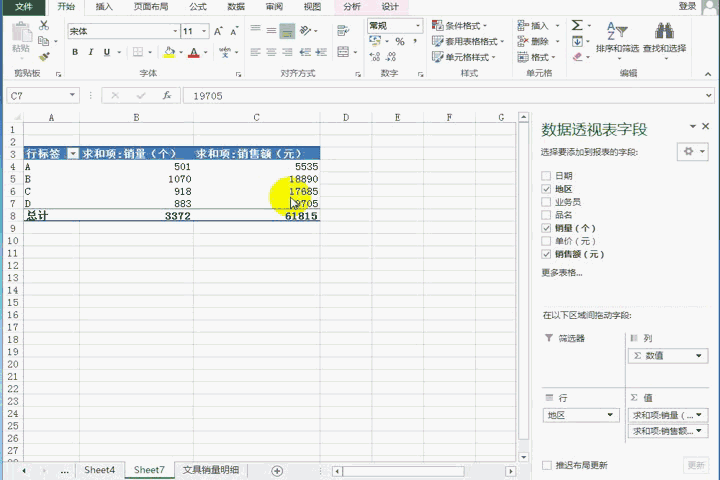Click the Insert Function fx icon
720x480 pixels.
click(166, 95)
